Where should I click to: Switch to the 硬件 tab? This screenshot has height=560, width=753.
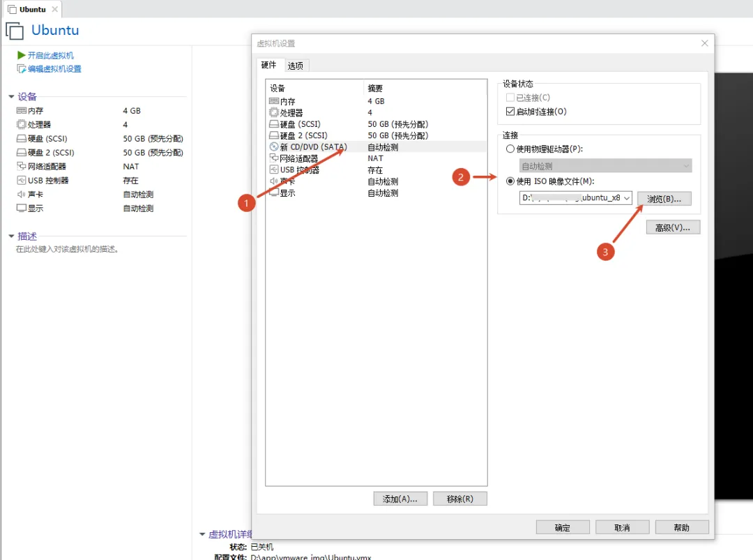(x=268, y=65)
